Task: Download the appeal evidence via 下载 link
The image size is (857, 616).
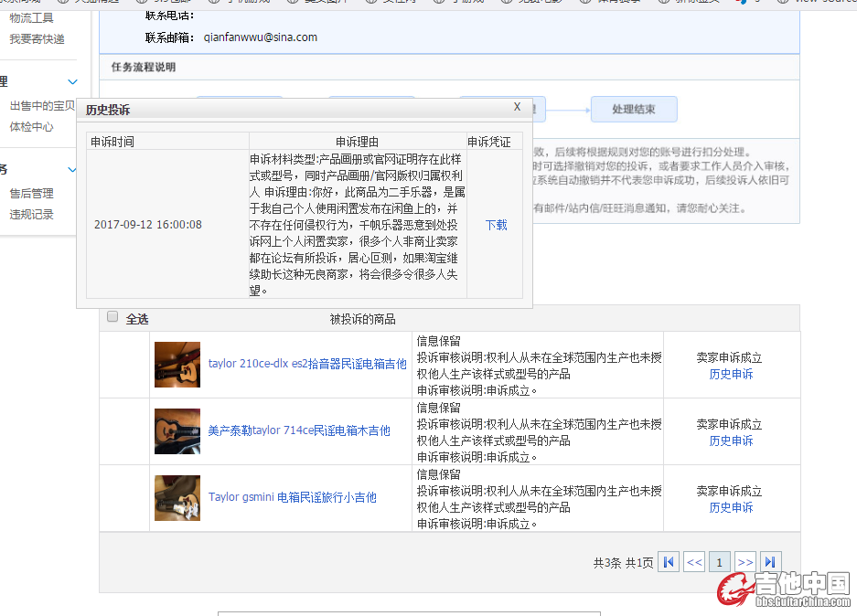Action: coord(497,225)
